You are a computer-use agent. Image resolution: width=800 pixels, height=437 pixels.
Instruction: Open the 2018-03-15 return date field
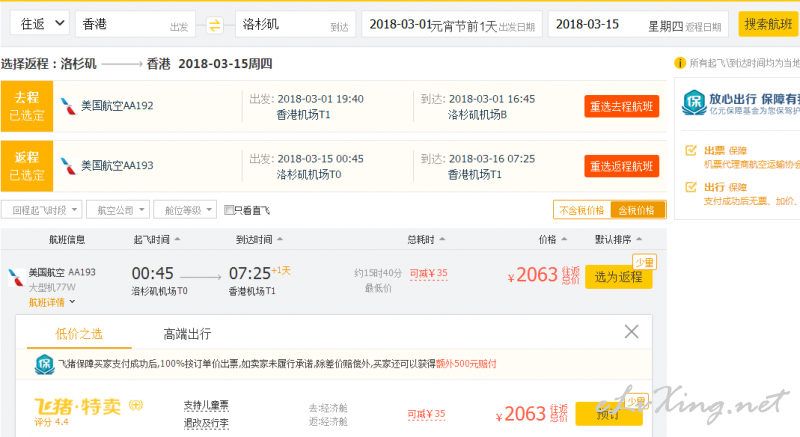coord(638,24)
